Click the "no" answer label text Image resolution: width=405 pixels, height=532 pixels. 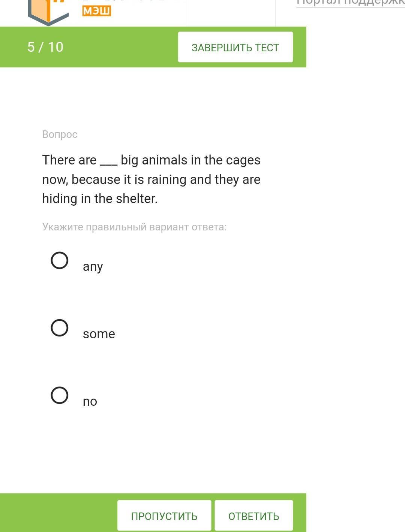tap(90, 402)
